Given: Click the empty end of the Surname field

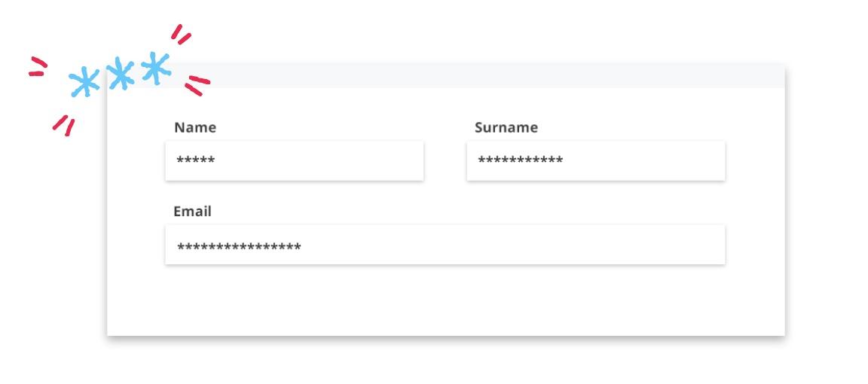Looking at the screenshot, I should pos(645,160).
